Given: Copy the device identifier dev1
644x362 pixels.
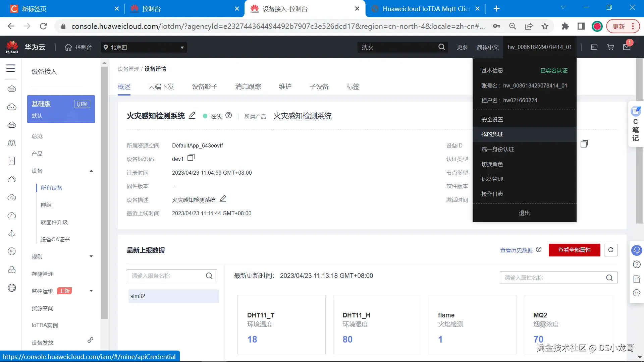Looking at the screenshot, I should [x=191, y=158].
